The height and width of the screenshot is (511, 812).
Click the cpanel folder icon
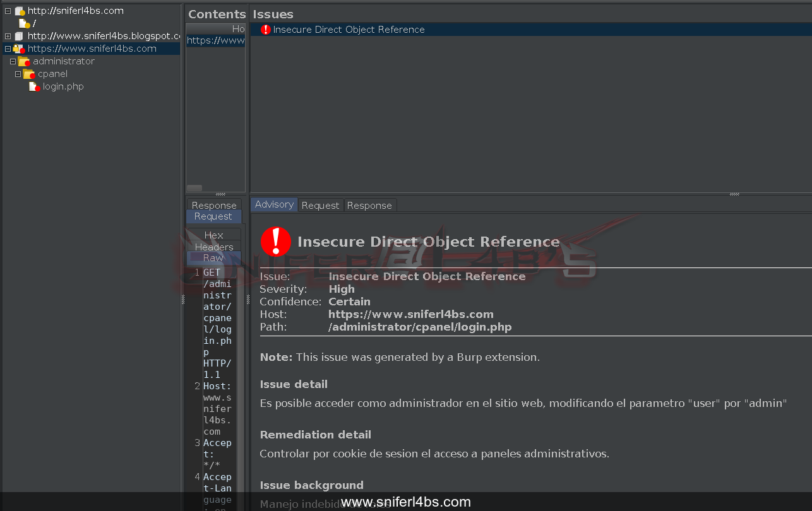[29, 74]
